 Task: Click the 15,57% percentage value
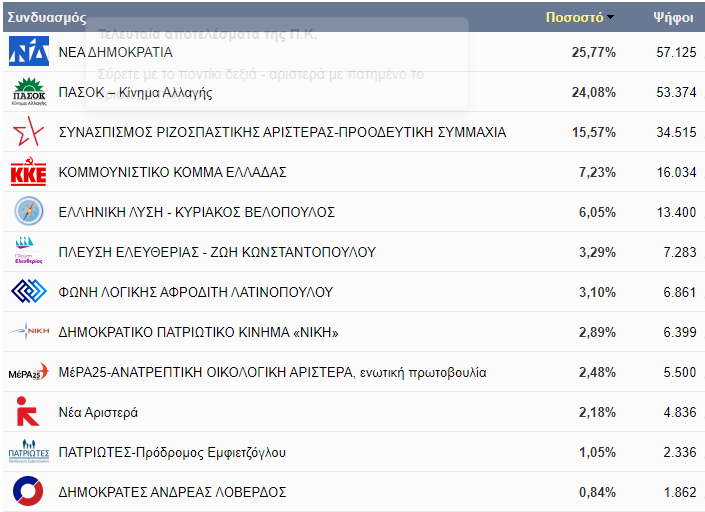593,133
